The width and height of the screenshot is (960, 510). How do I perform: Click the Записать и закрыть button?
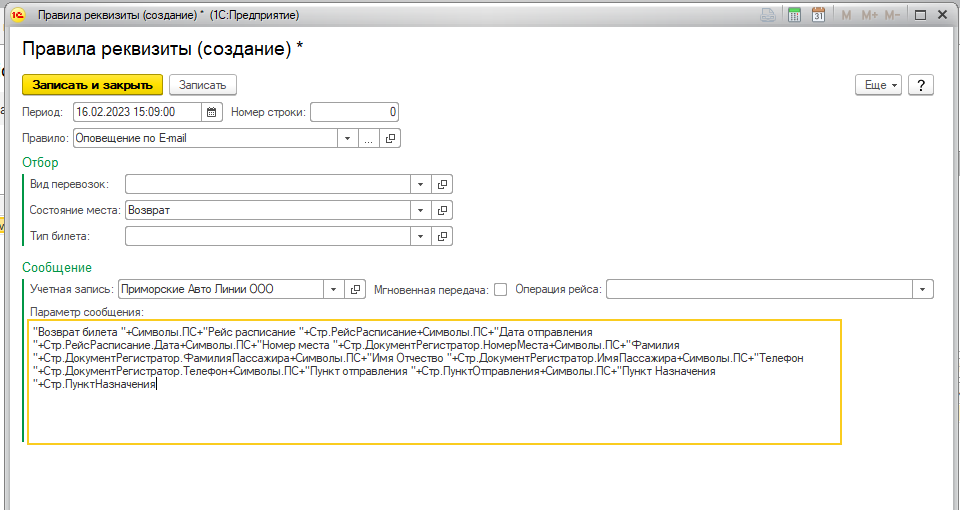92,85
